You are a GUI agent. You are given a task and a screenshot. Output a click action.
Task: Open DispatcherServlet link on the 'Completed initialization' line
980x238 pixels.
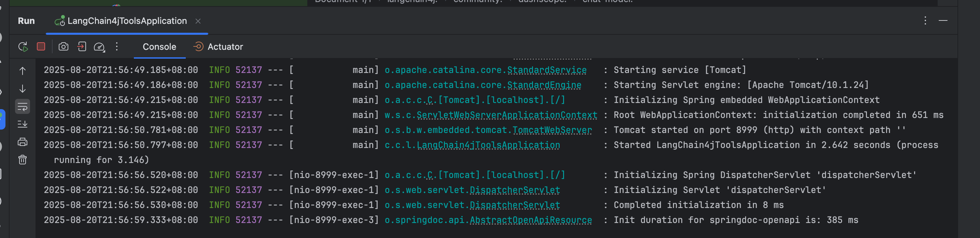[515, 205]
